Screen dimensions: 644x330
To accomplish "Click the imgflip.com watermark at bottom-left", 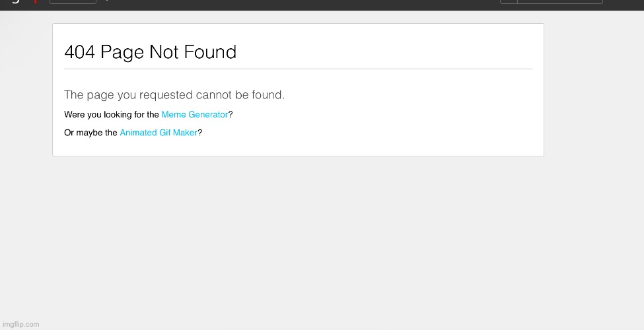I will point(21,324).
